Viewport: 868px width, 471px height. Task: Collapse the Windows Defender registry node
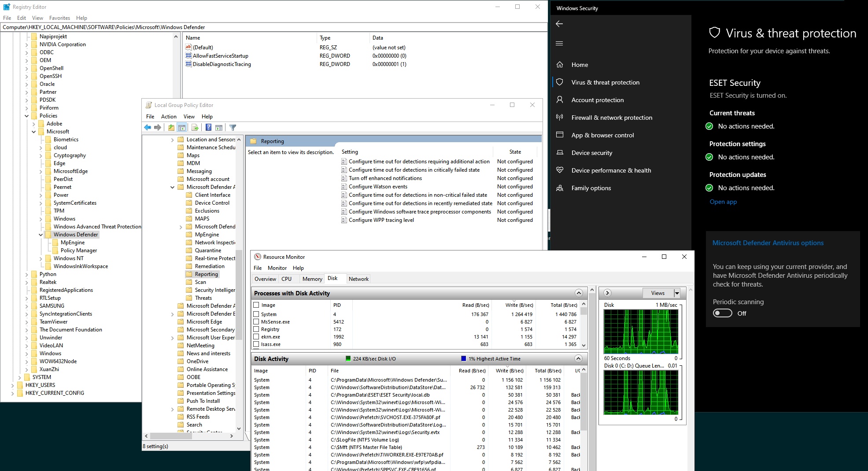(x=41, y=234)
